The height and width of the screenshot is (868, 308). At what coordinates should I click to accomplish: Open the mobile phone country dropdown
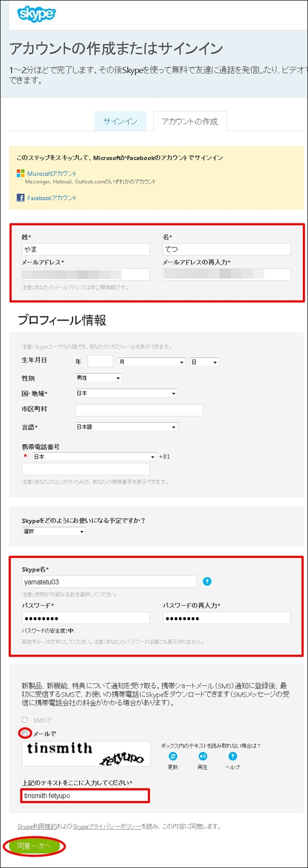tap(94, 456)
